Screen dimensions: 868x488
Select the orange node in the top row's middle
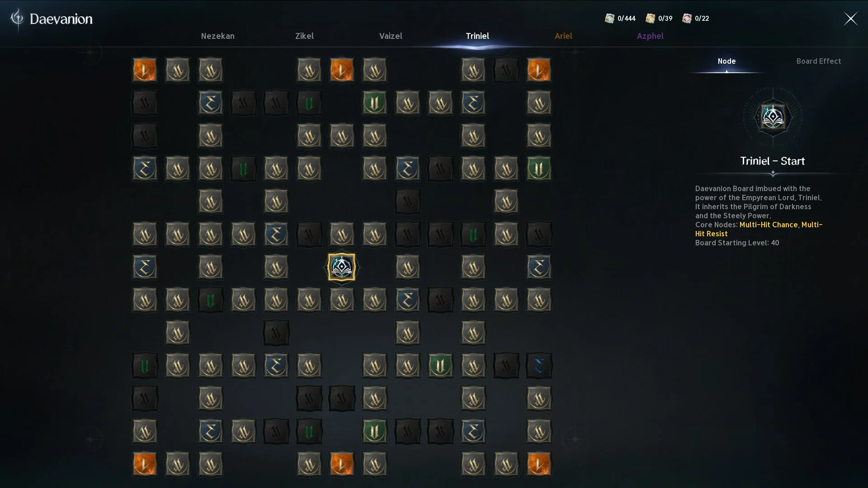(x=341, y=70)
